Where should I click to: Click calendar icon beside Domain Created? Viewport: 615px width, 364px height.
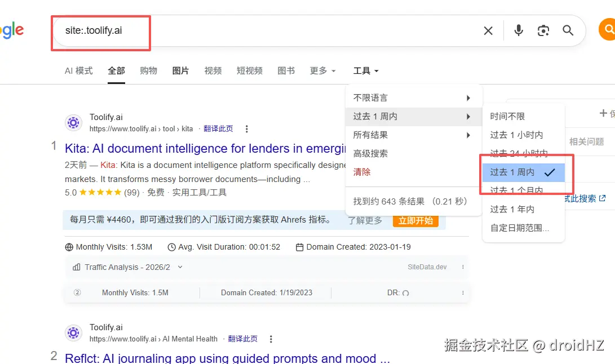[x=299, y=247]
